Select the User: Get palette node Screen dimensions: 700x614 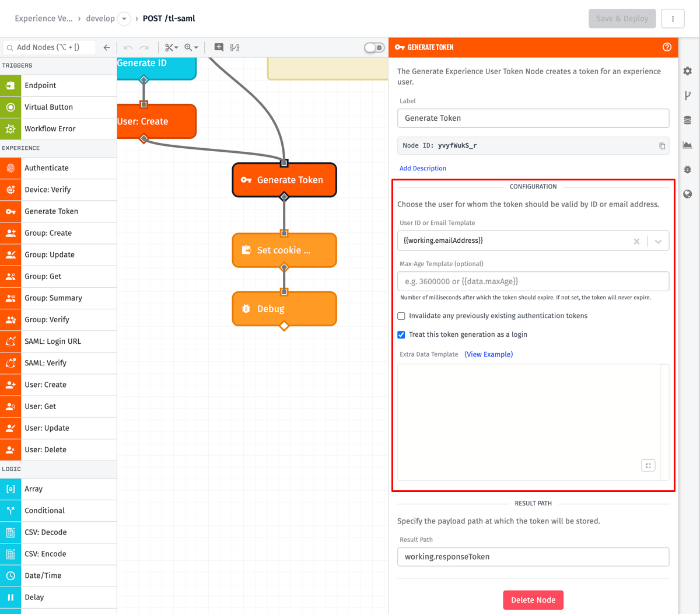(58, 406)
